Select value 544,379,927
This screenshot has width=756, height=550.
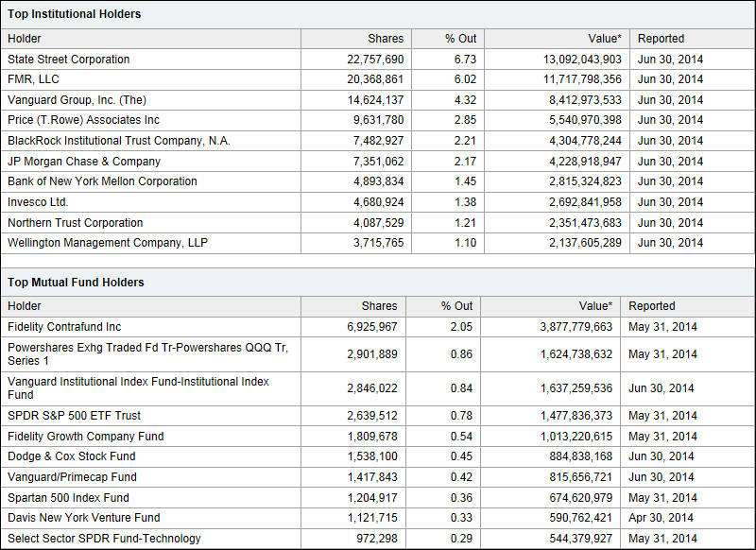click(581, 539)
